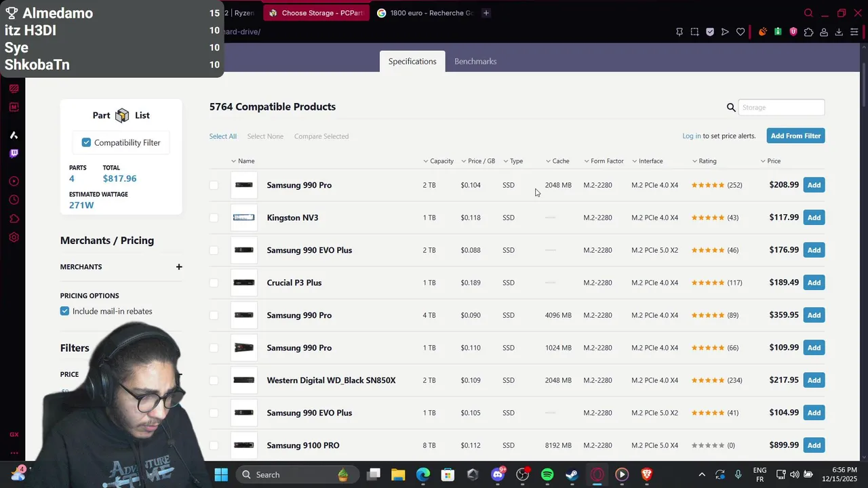
Task: Click the Aria icon in sidebar
Action: point(14,135)
